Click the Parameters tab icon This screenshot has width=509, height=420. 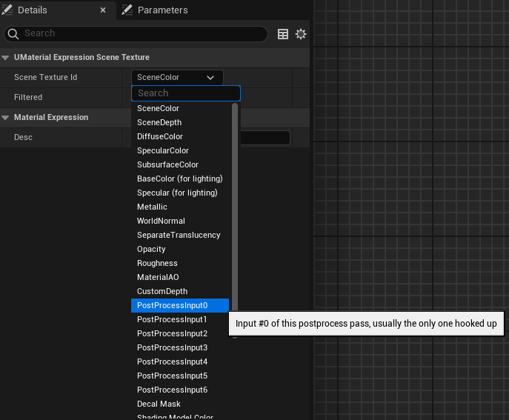(x=127, y=10)
